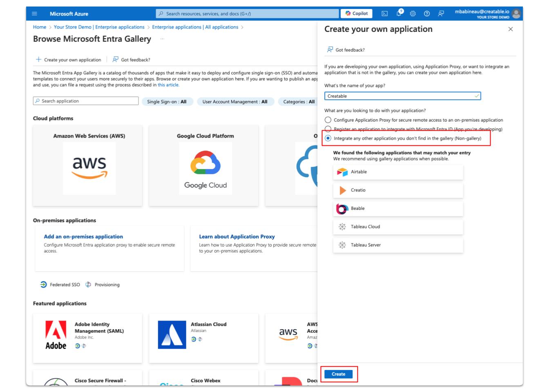Open Single Sign-on filter pill
549x392 pixels.
coord(167,102)
